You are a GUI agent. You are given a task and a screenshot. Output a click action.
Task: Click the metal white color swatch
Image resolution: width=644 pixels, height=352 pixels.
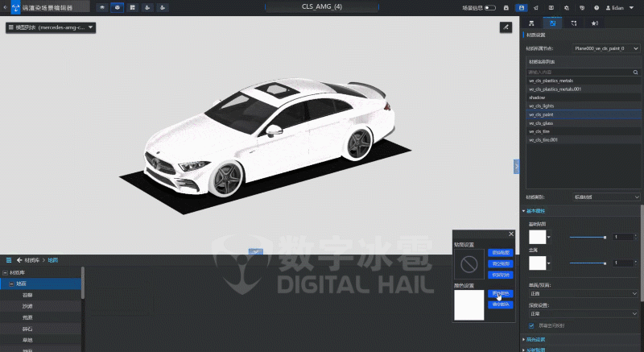[537, 263]
